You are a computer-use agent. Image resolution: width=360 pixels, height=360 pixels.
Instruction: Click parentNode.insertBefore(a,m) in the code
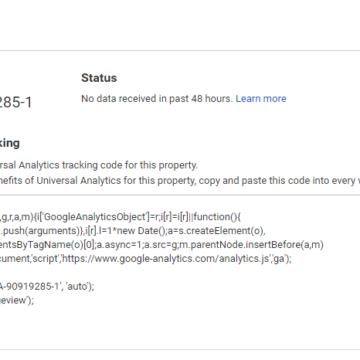click(284, 245)
